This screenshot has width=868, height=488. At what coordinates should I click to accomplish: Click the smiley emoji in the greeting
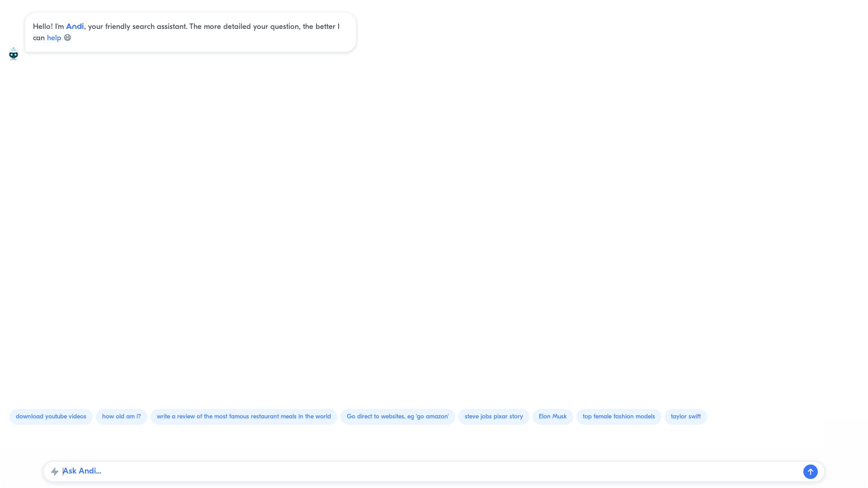coord(67,38)
